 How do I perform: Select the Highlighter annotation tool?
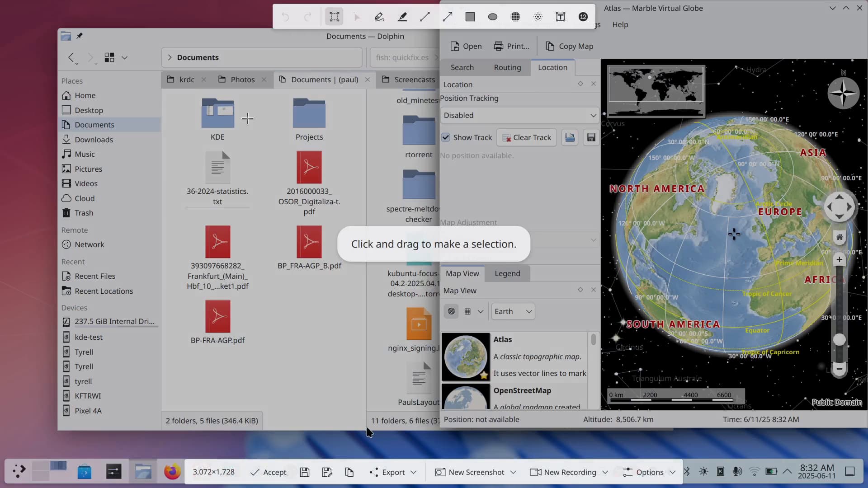pos(402,17)
